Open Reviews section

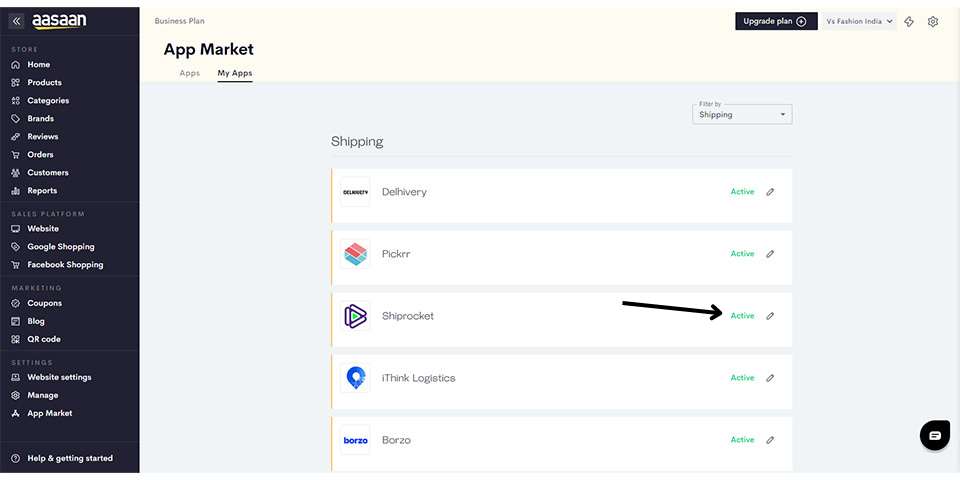point(42,137)
